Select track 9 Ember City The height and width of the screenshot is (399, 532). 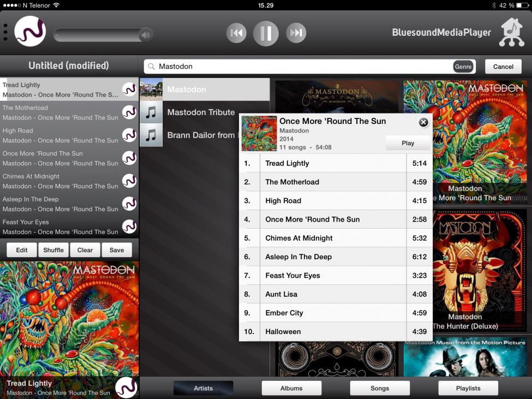click(x=336, y=313)
